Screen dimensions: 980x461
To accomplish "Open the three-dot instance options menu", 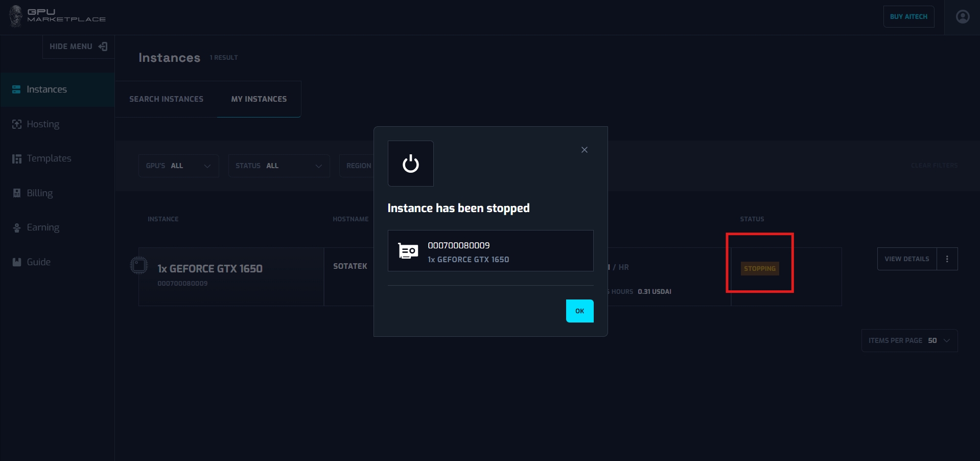I will click(947, 259).
